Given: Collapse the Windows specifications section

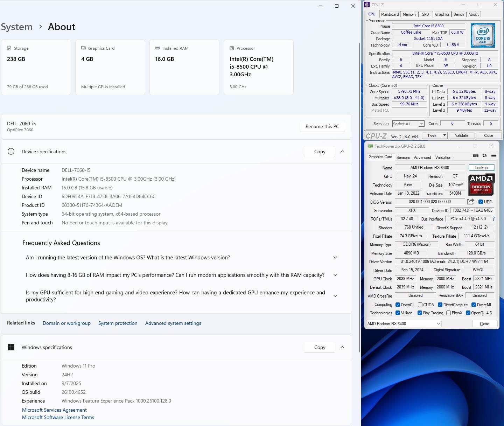Looking at the screenshot, I should click(342, 347).
